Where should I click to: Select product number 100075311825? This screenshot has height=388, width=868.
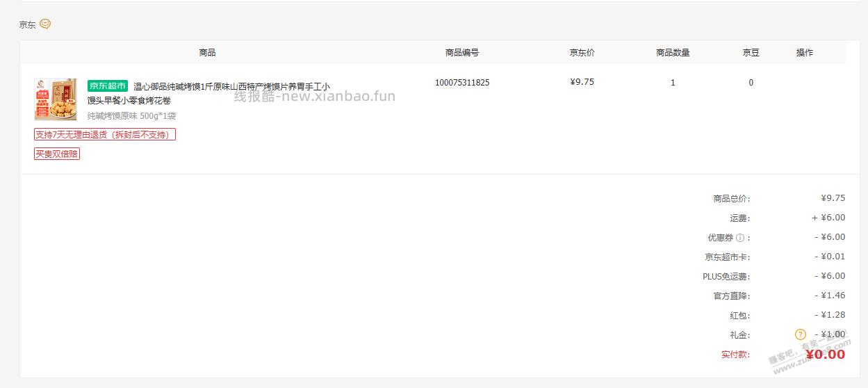[462, 83]
